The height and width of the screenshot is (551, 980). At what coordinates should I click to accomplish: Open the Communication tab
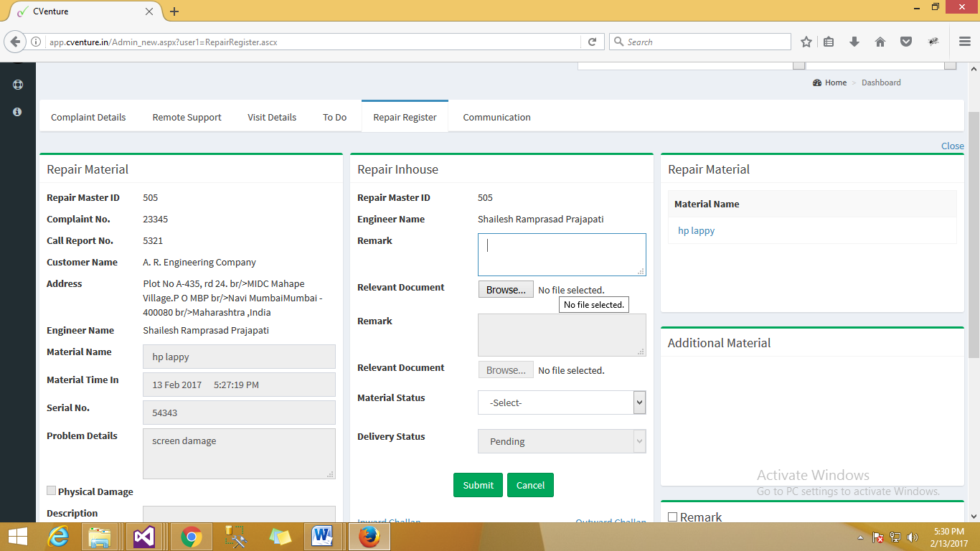click(496, 117)
